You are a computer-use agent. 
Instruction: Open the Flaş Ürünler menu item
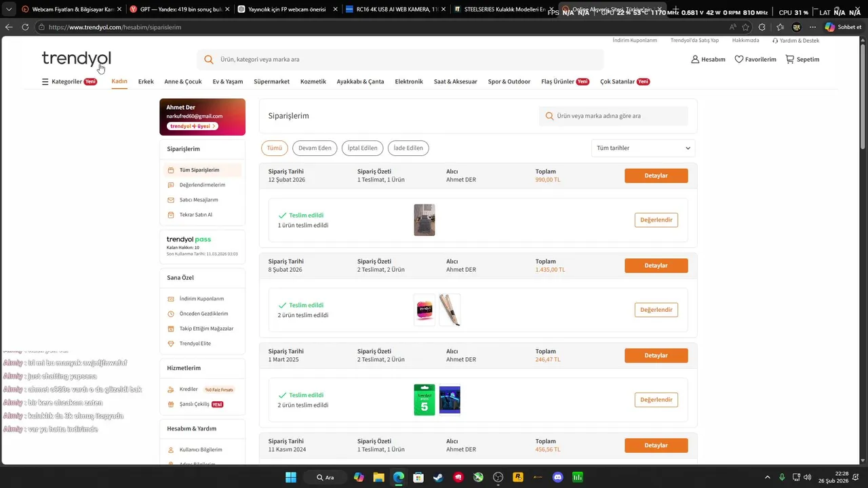click(565, 81)
